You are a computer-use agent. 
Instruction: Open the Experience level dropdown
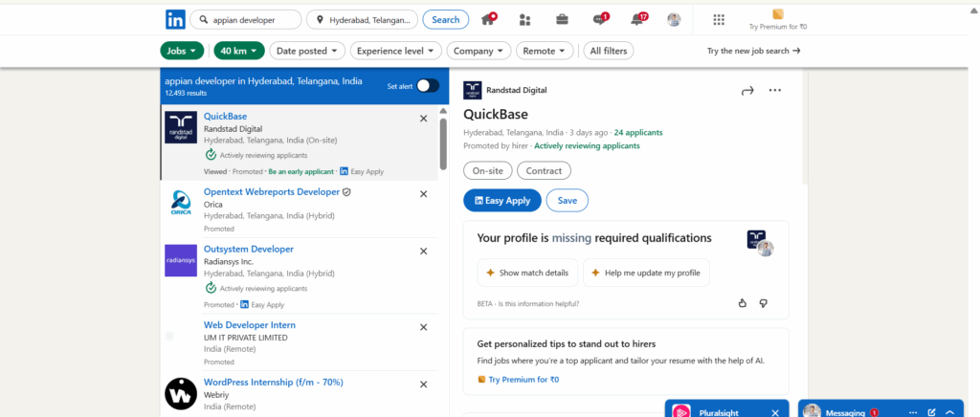(395, 51)
